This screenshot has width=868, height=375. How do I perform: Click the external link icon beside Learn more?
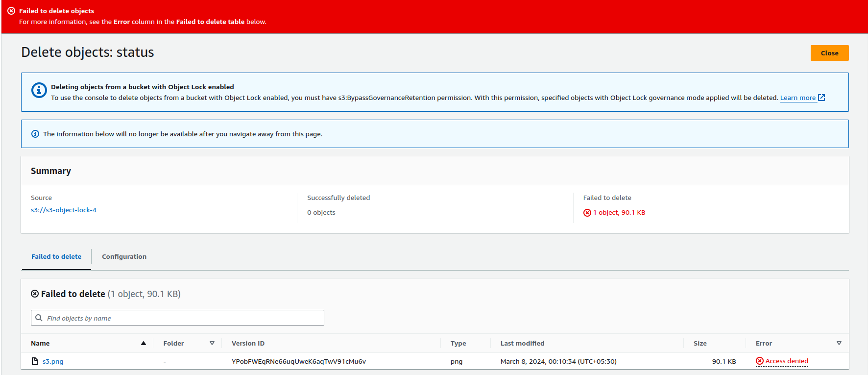coord(821,98)
